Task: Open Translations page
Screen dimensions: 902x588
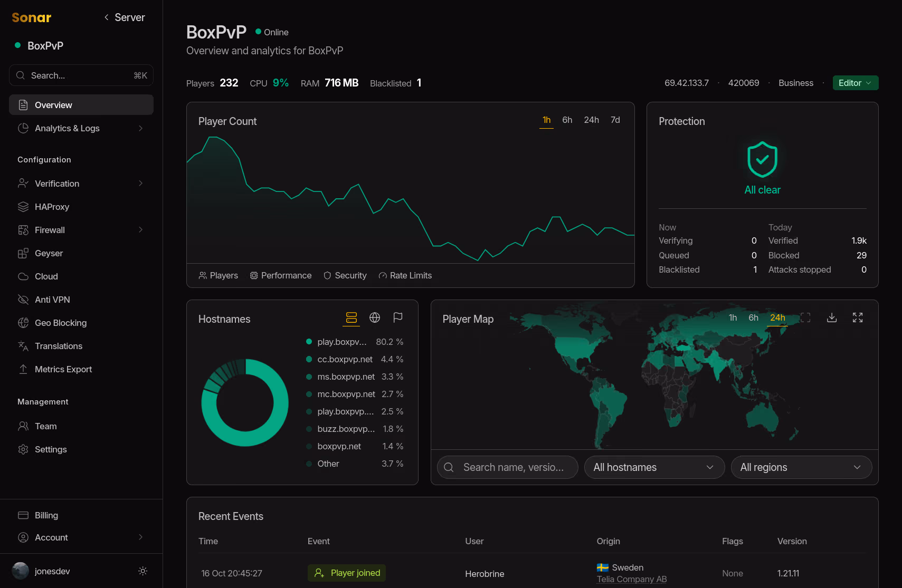Action: pos(81,346)
